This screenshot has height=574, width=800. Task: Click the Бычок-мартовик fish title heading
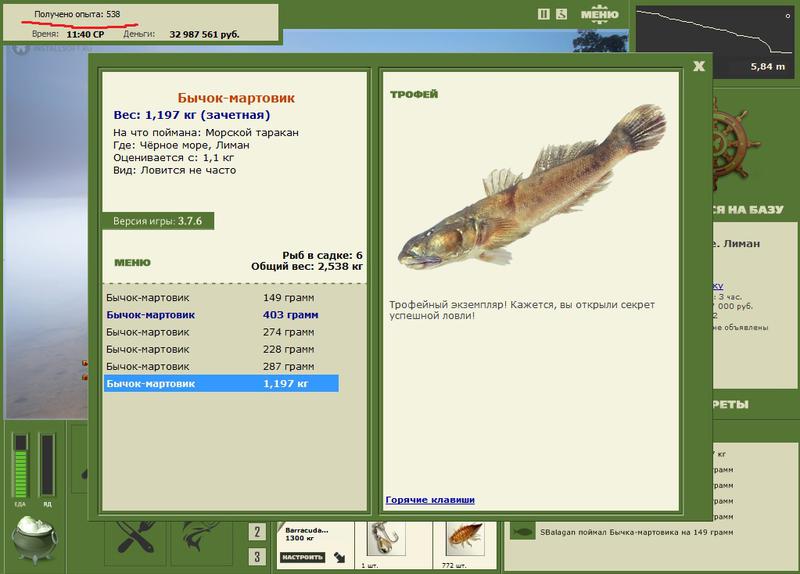[x=236, y=98]
